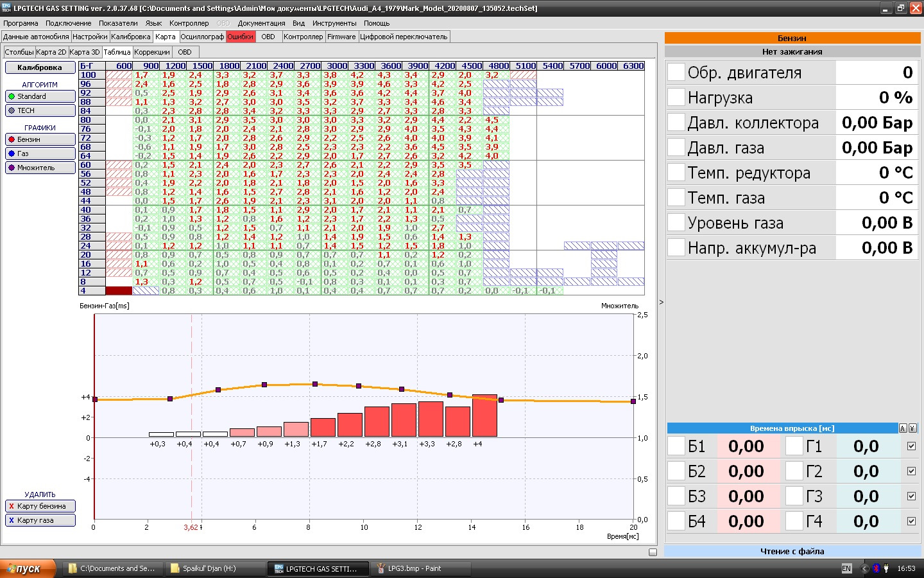
Task: Toggle the purple Множитель graph button
Action: (x=40, y=168)
